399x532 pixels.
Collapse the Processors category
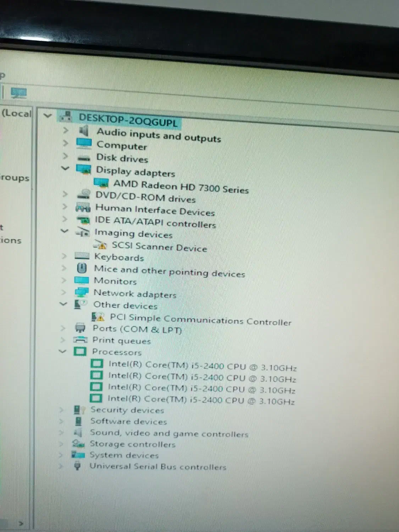63,351
